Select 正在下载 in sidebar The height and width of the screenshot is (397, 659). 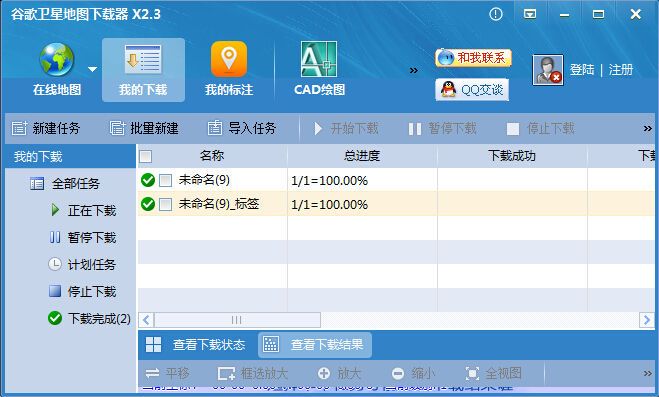pyautogui.click(x=83, y=210)
